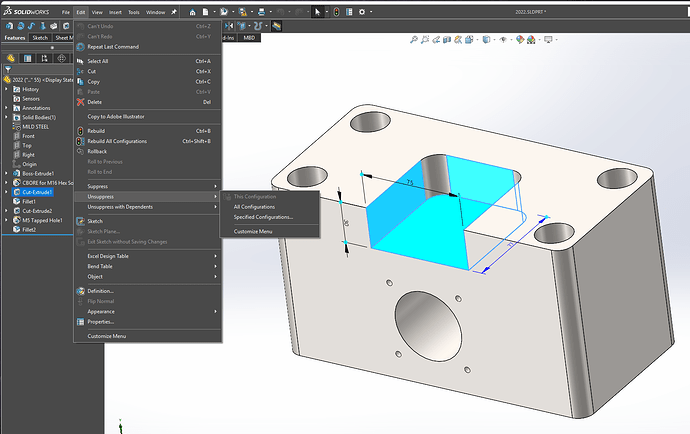Open the Edit Appearance color sphere icon
690x434 pixels.
tap(519, 39)
